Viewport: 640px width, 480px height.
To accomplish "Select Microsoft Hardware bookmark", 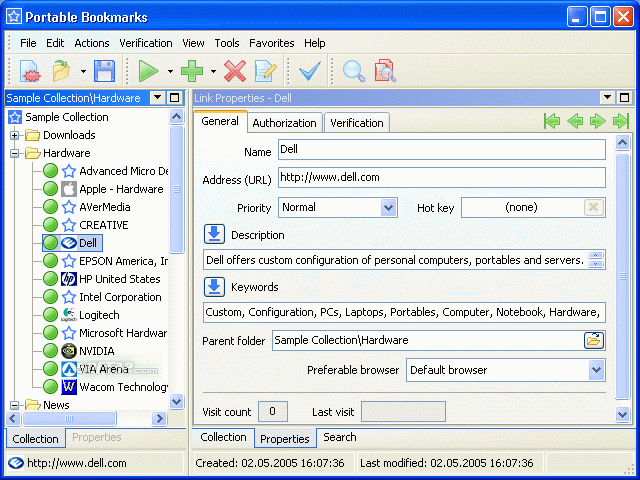I will coord(123,333).
